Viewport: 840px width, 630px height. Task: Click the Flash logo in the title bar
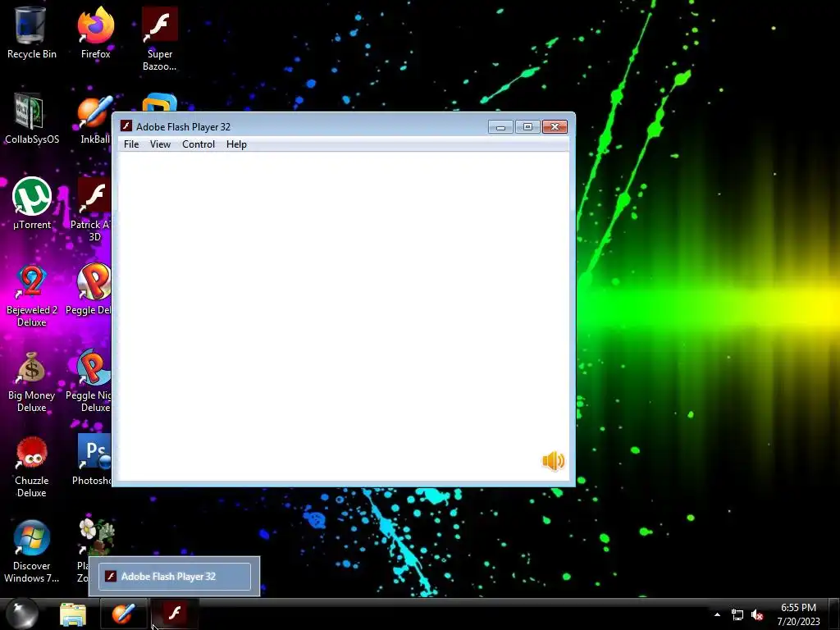tap(126, 126)
